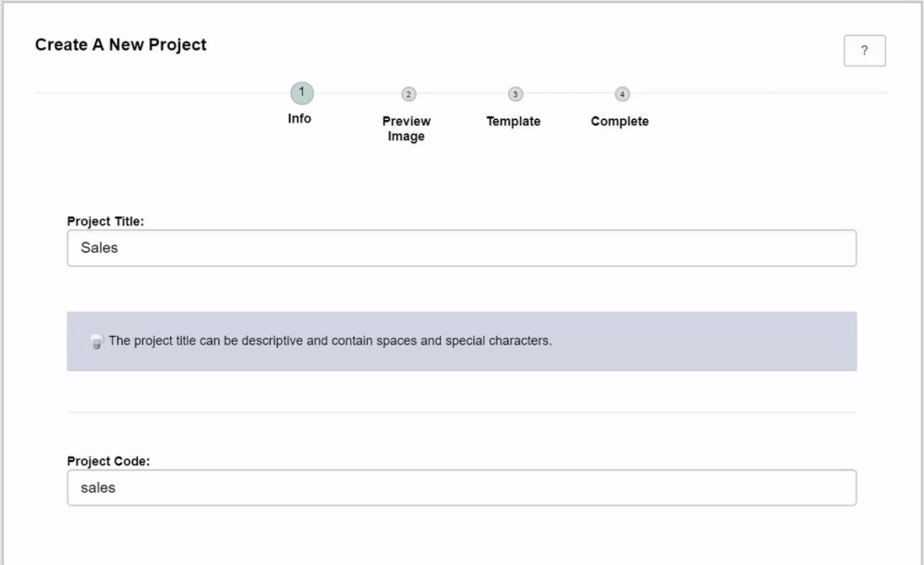Focus the Project Code field containing sales

[461, 487]
